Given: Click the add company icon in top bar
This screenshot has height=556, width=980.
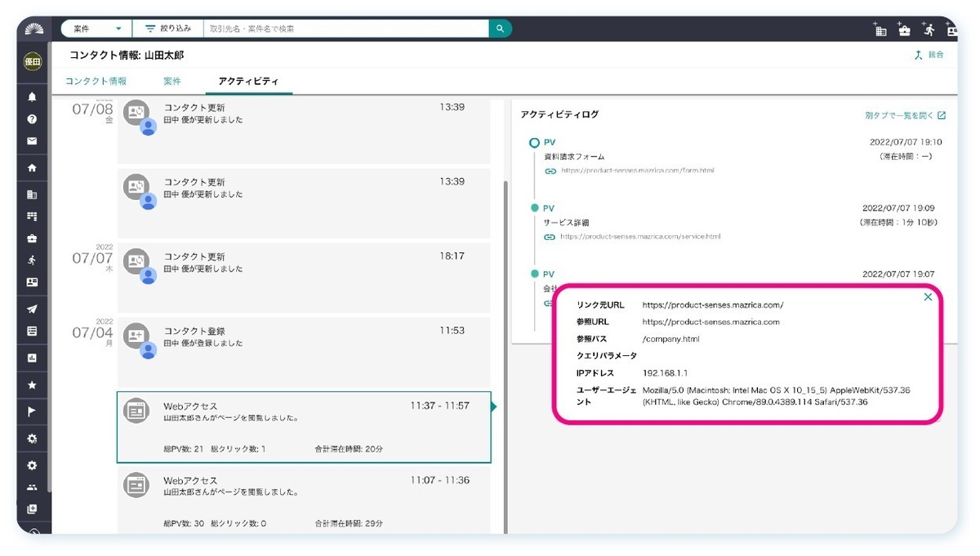Looking at the screenshot, I should pyautogui.click(x=880, y=29).
